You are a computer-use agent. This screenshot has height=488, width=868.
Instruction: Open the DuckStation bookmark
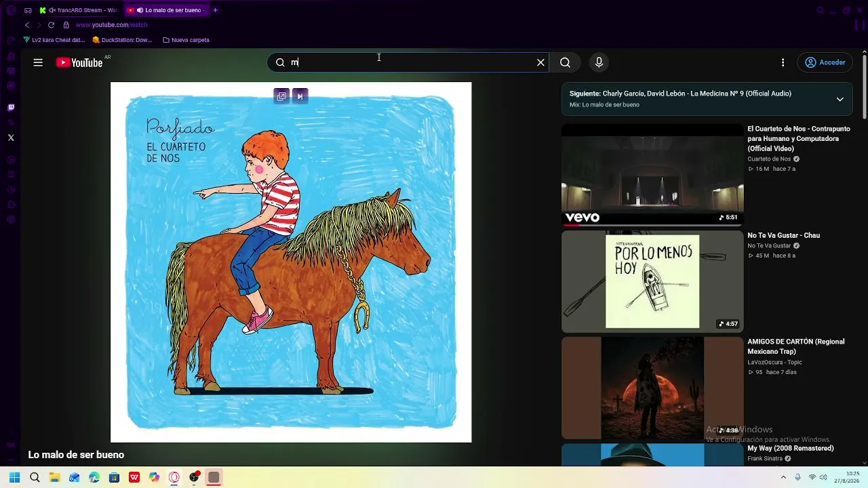(x=122, y=40)
